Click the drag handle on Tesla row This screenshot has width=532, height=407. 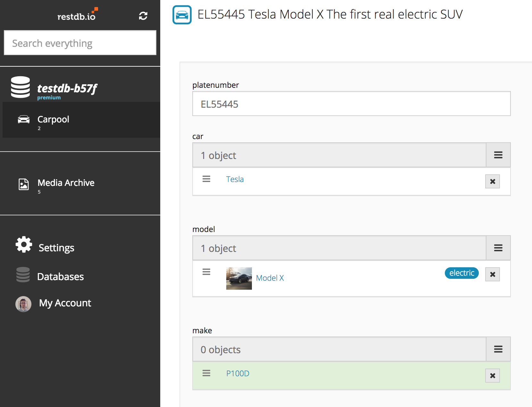pyautogui.click(x=206, y=179)
